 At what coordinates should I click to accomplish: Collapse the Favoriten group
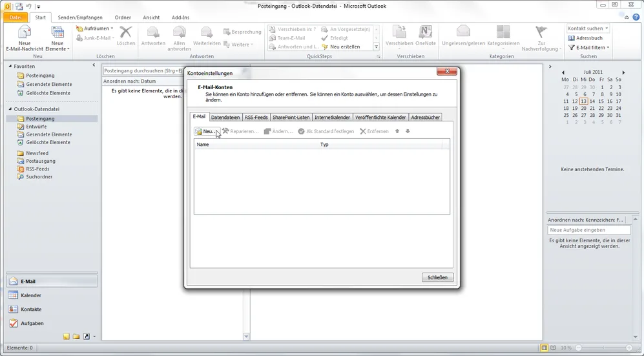(x=11, y=66)
